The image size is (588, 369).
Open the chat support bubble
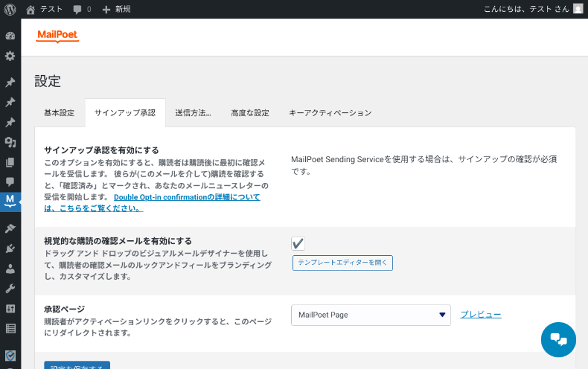[x=558, y=339]
